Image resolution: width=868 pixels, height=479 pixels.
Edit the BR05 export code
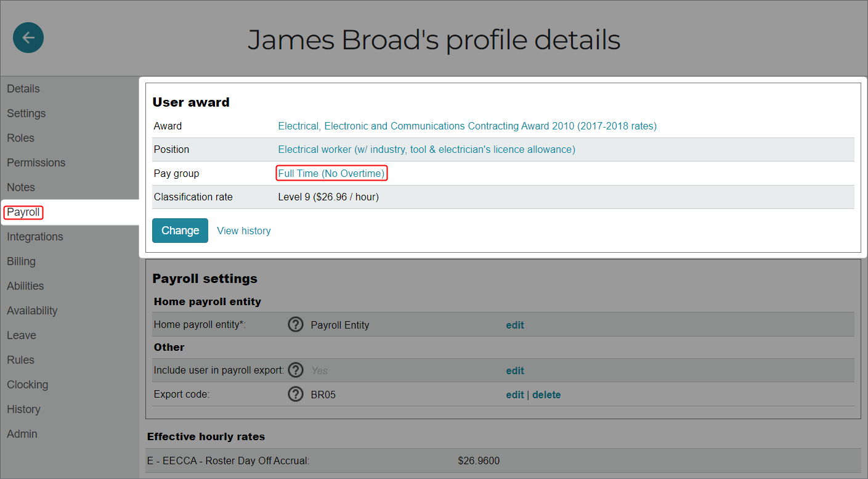(514, 394)
